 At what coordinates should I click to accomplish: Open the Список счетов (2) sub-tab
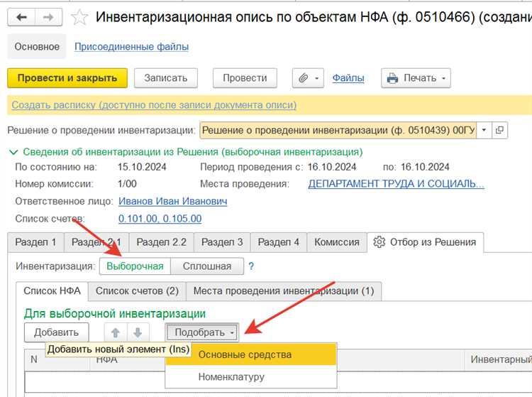click(137, 291)
